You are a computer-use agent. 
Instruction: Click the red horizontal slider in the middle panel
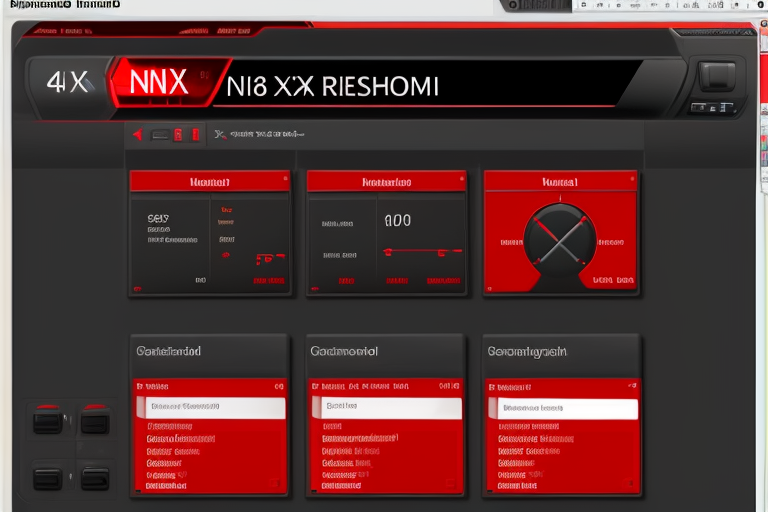click(x=422, y=250)
